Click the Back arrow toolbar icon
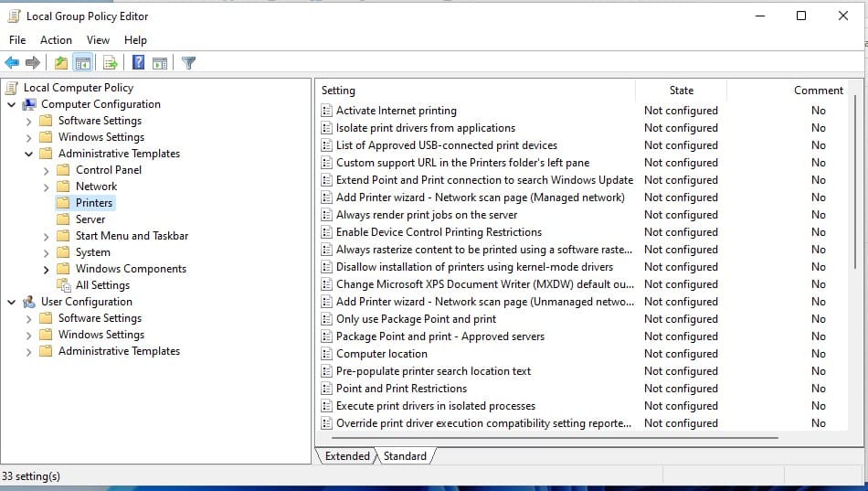 (12, 63)
